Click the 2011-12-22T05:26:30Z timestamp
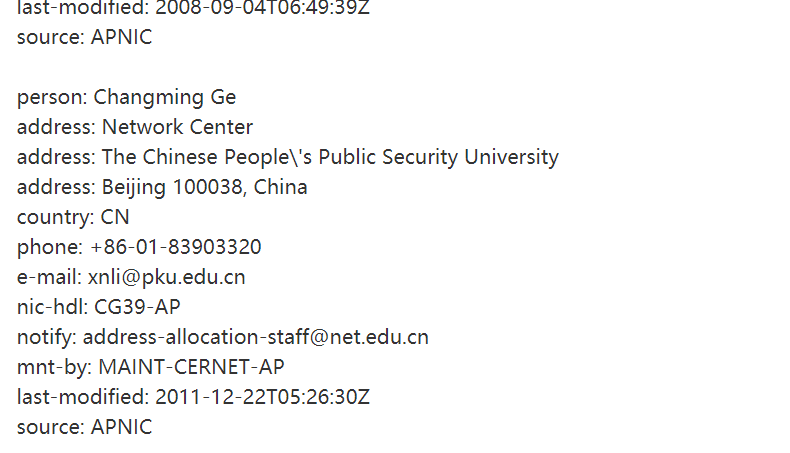The width and height of the screenshot is (790, 453). [262, 397]
